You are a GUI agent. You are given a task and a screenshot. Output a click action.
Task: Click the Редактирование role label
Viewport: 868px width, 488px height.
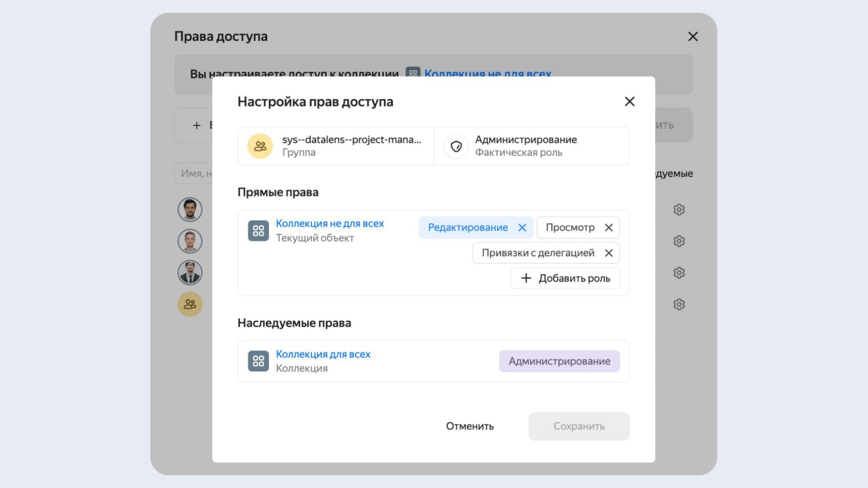[x=468, y=227]
